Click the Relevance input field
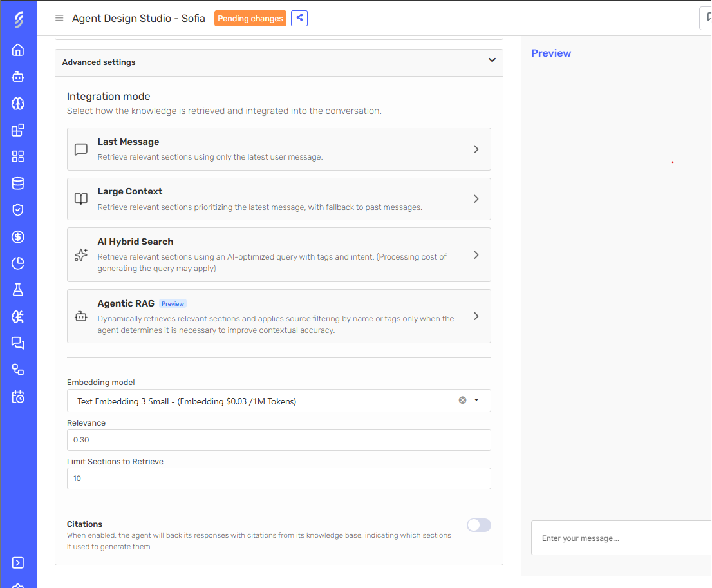 (x=279, y=440)
